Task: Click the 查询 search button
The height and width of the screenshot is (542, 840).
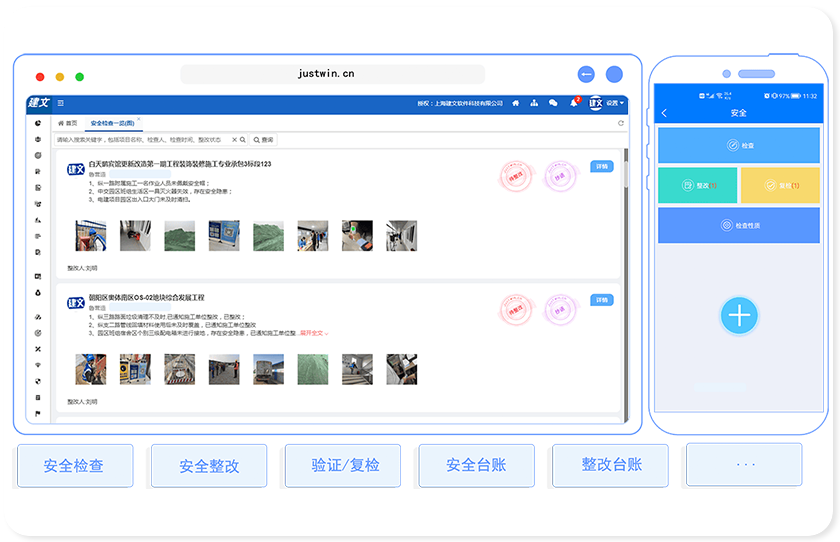Action: [x=263, y=140]
